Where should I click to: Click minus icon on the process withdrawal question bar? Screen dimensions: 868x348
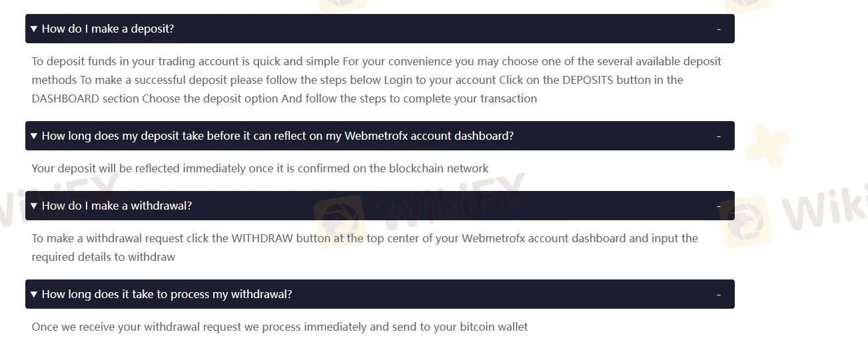tap(719, 294)
